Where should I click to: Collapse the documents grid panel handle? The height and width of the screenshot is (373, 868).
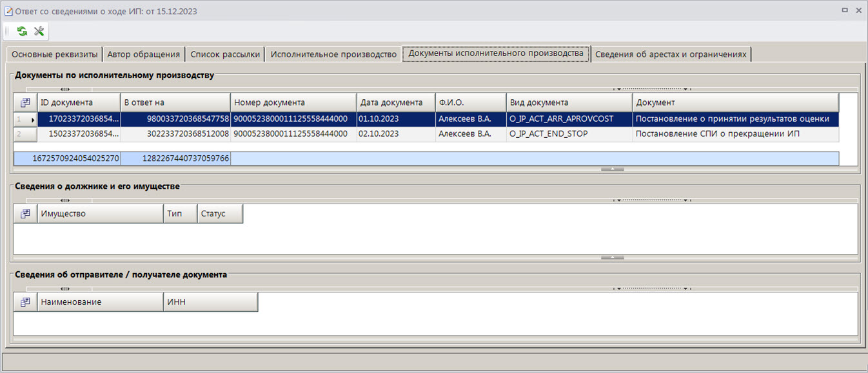tap(612, 169)
